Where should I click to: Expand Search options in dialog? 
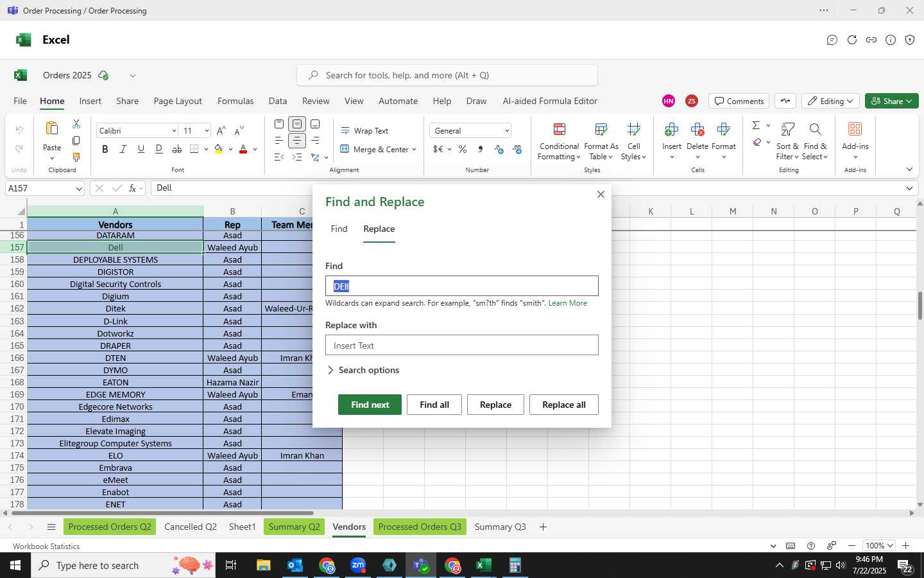pos(363,370)
